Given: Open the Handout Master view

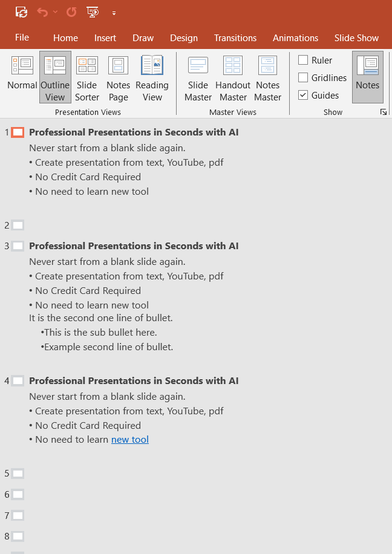Looking at the screenshot, I should pyautogui.click(x=233, y=76).
